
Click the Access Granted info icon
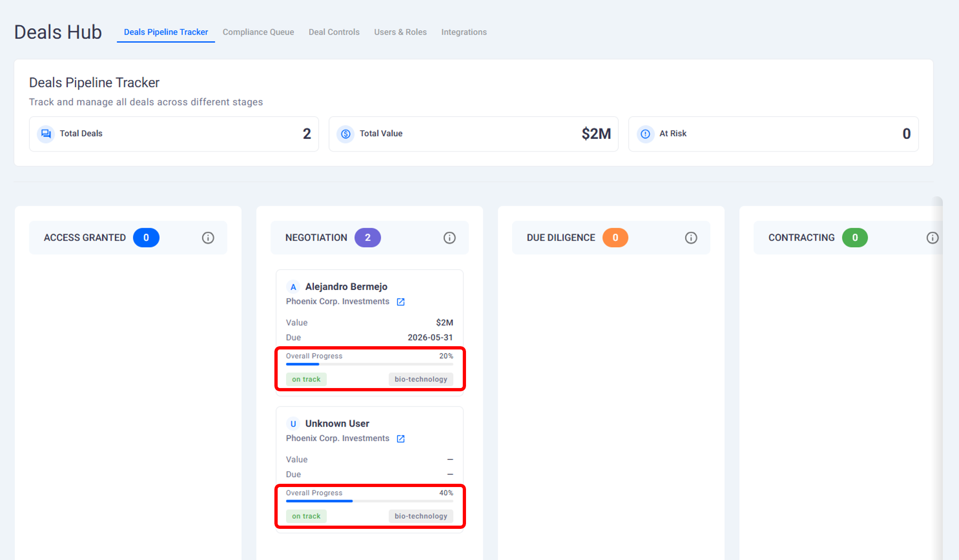coord(208,238)
